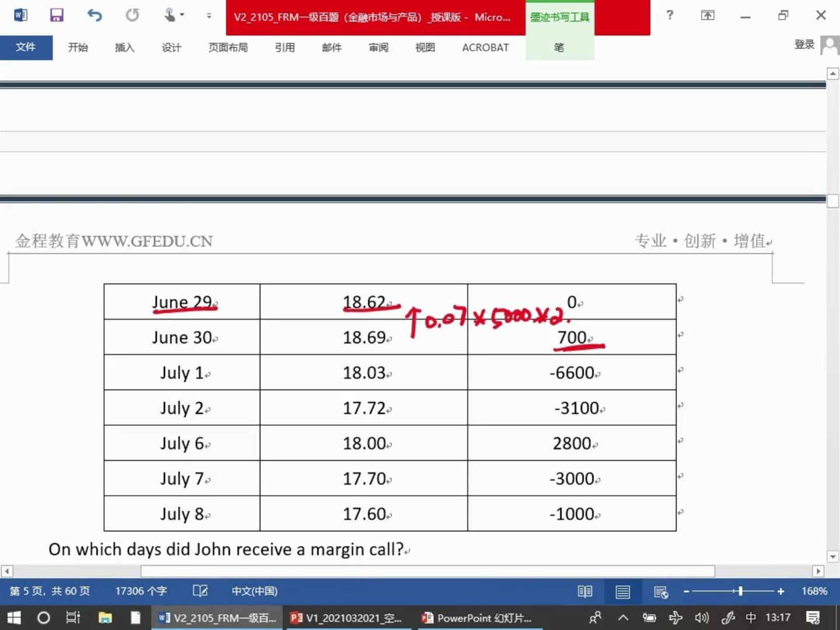Click the page count 第5页，共60页 in status bar

(x=50, y=591)
